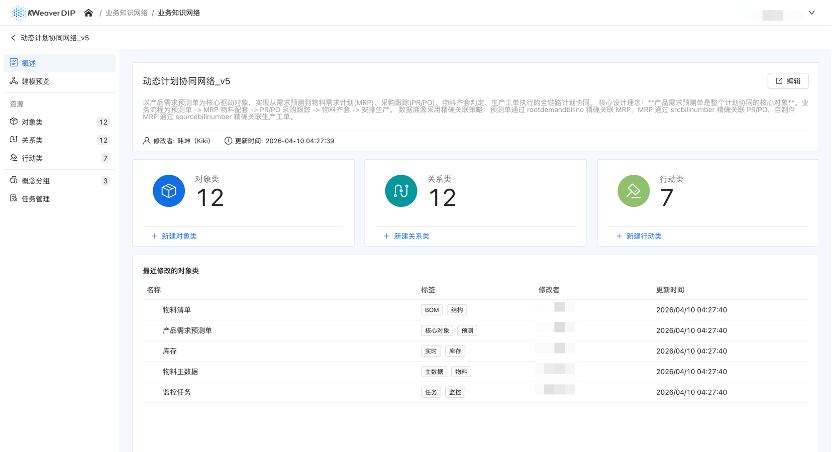Open the 库存 row name in table
Image resolution: width=832 pixels, height=452 pixels.
[x=170, y=351]
